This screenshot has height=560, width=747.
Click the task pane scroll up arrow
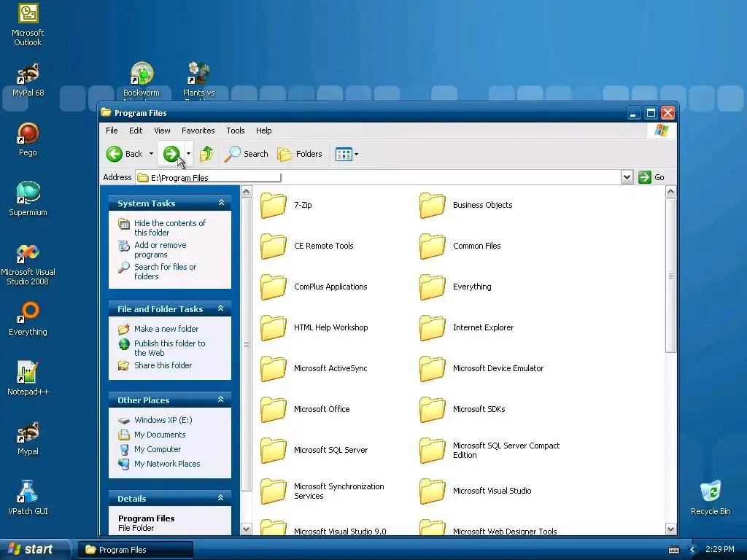[x=247, y=192]
